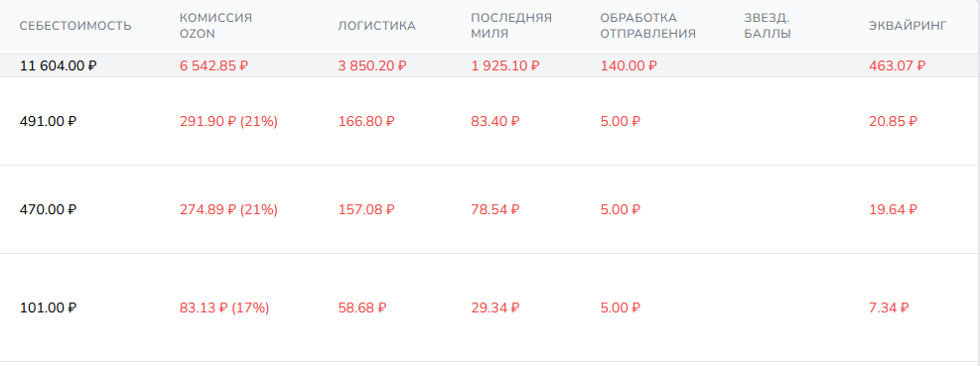Select the 101.00 ₽ cost cell
Screen dimensions: 980x366
[x=48, y=307]
